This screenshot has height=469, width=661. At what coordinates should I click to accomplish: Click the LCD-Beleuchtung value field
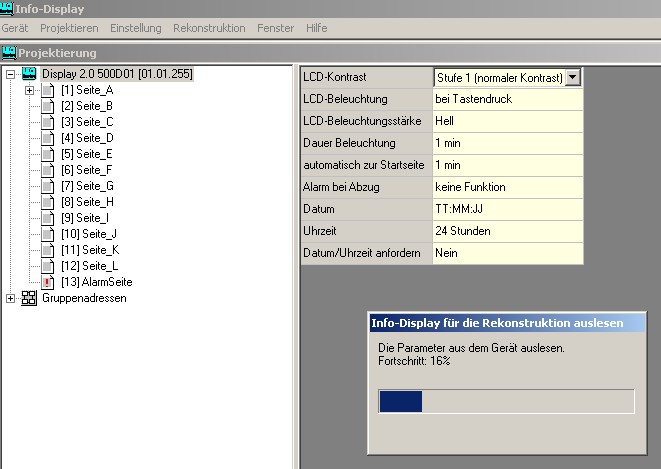[506, 99]
